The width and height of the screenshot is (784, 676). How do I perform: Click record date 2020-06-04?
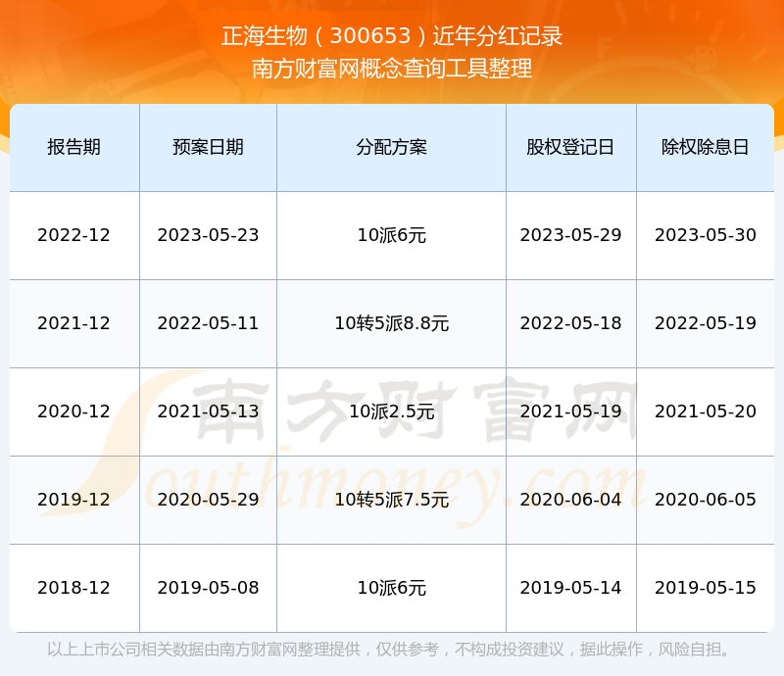(x=570, y=500)
